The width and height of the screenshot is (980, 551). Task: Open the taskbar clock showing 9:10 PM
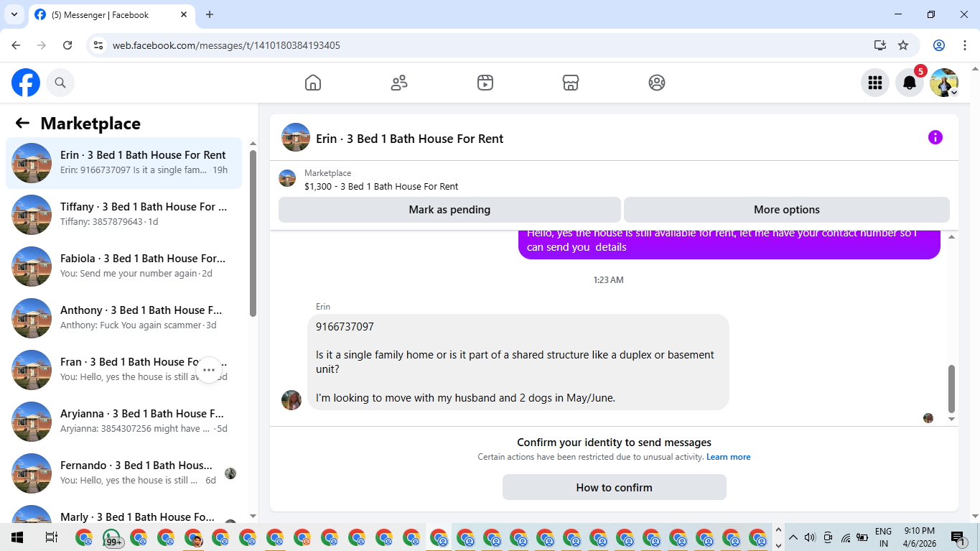pos(920,537)
